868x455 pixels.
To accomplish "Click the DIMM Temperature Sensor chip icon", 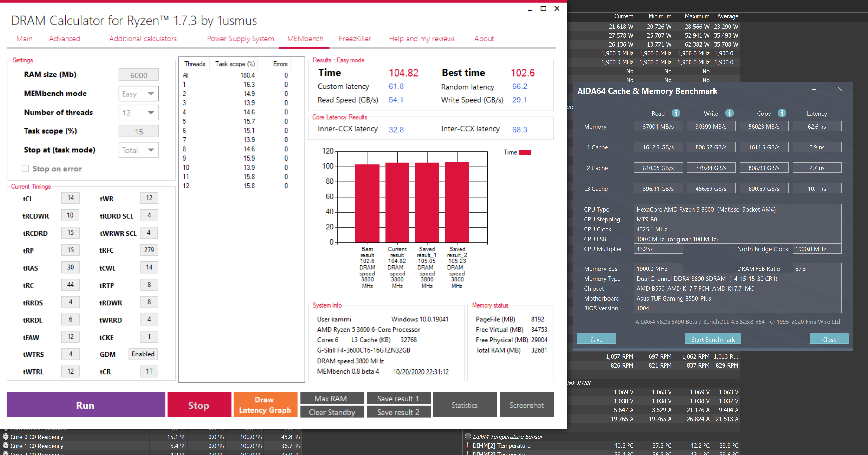I will pyautogui.click(x=468, y=436).
